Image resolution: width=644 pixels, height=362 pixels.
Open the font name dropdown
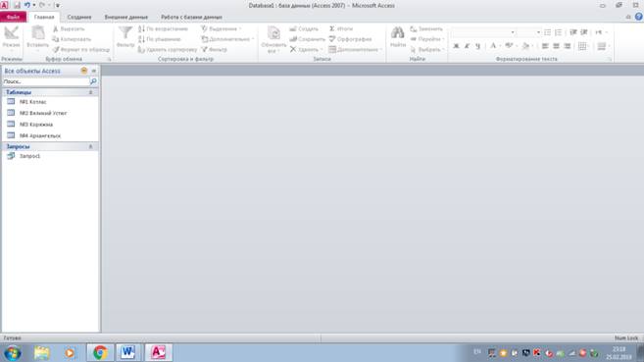tap(513, 32)
